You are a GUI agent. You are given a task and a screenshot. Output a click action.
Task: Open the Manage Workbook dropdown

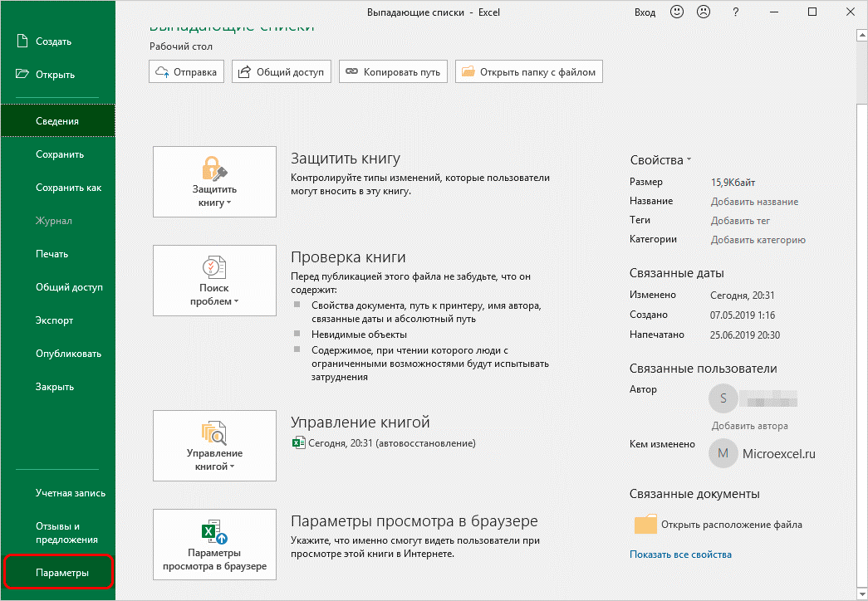tap(214, 446)
